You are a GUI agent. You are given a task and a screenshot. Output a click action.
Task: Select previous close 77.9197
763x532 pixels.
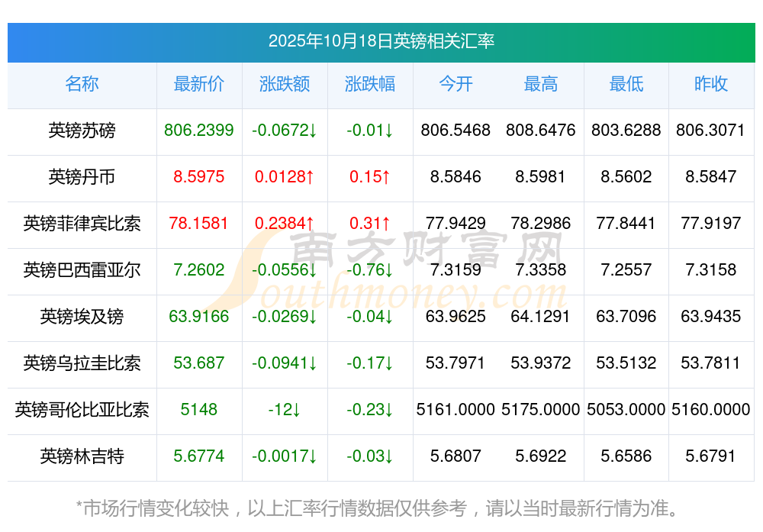tap(711, 224)
